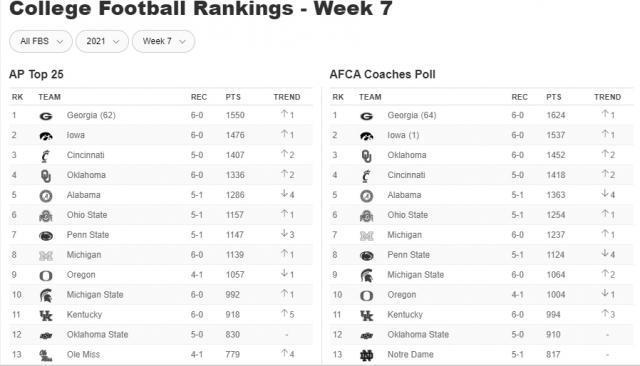Screen dimensions: 640x366
Task: Open Ole Miss team link in AP poll
Action: point(83,354)
